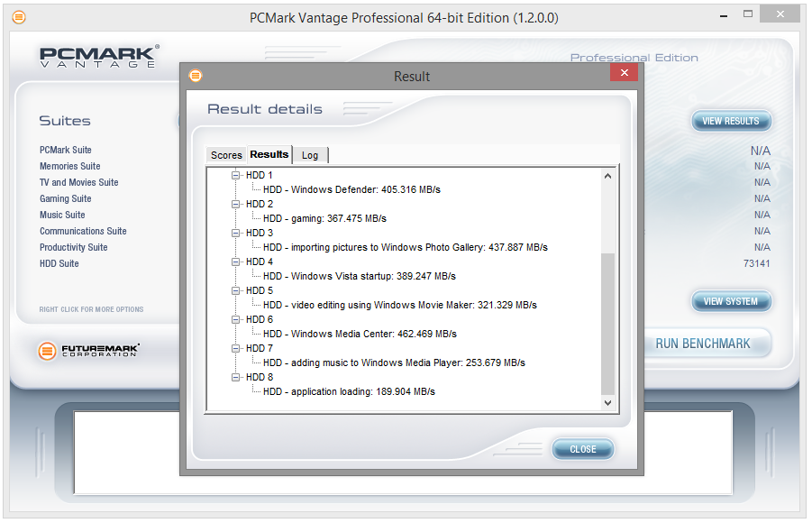Click the results list scroll up arrow
812x523 pixels.
[x=608, y=176]
